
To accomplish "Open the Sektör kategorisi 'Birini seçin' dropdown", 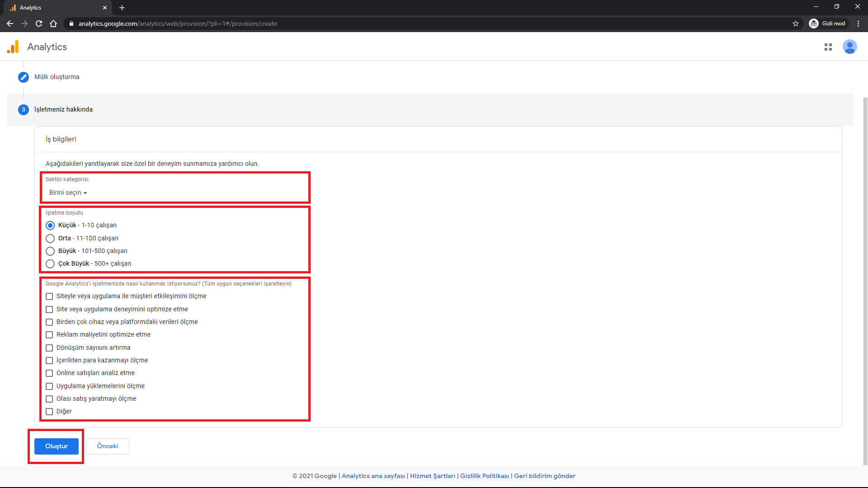I will 68,193.
